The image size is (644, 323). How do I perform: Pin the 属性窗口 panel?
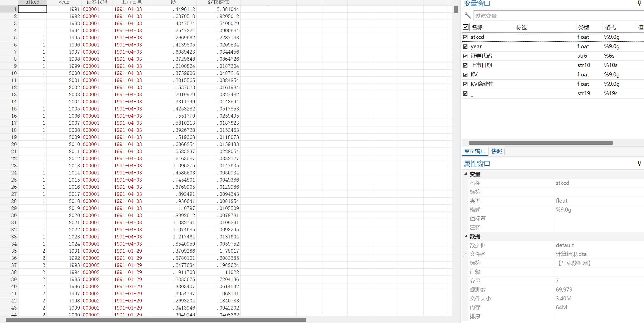[x=639, y=163]
